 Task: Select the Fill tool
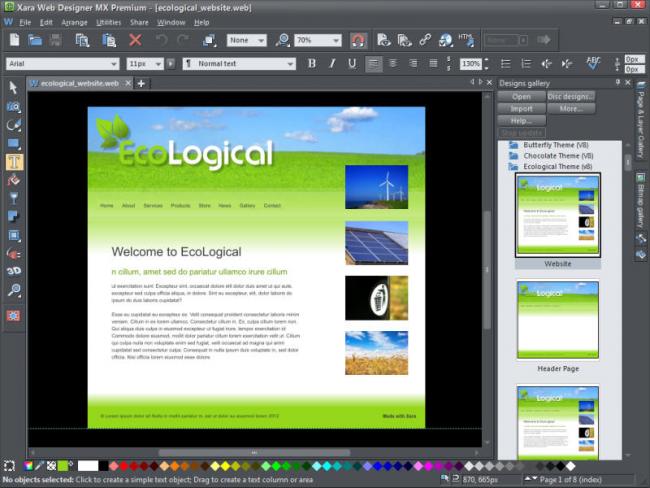click(13, 180)
